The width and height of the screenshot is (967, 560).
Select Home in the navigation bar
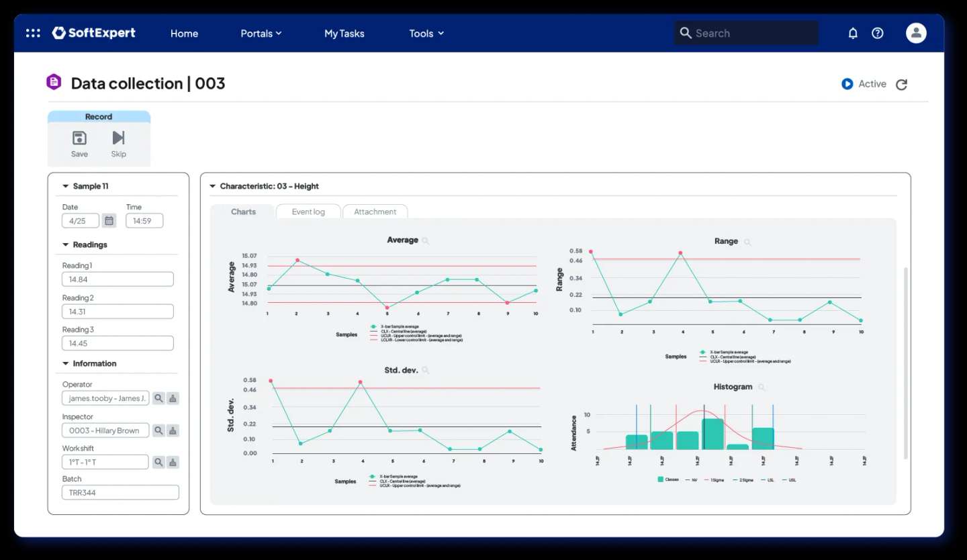pos(184,33)
